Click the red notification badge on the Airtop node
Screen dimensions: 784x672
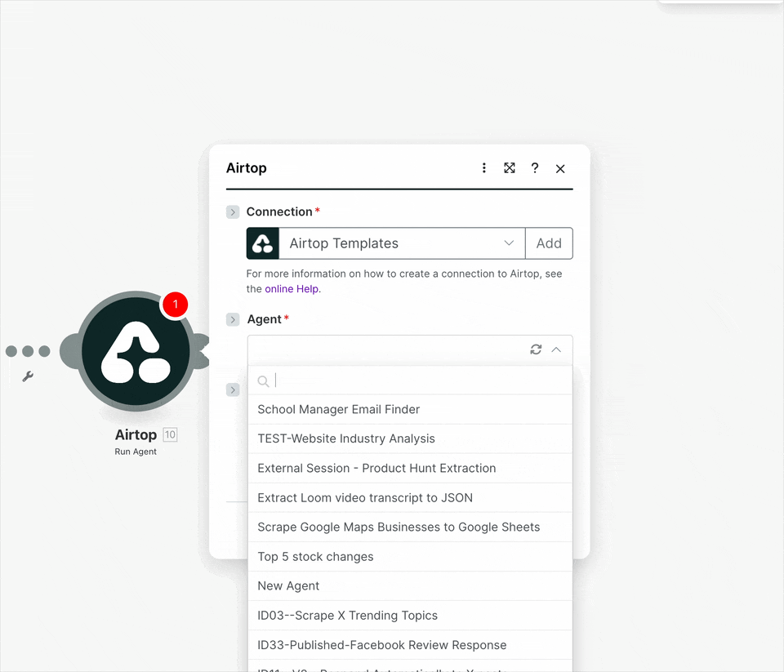click(175, 305)
